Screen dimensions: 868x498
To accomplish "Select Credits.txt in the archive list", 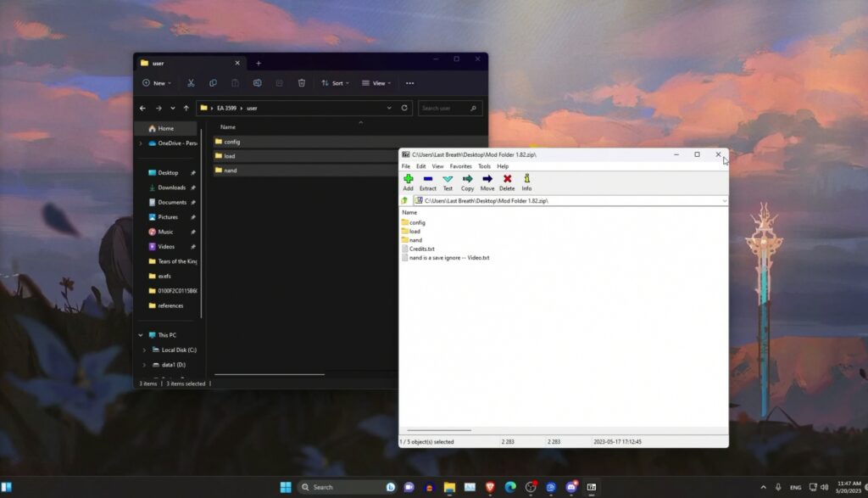I will tap(421, 249).
